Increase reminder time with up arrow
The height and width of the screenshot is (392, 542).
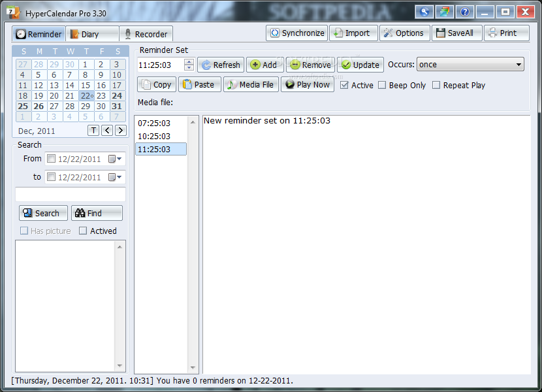[x=189, y=61]
